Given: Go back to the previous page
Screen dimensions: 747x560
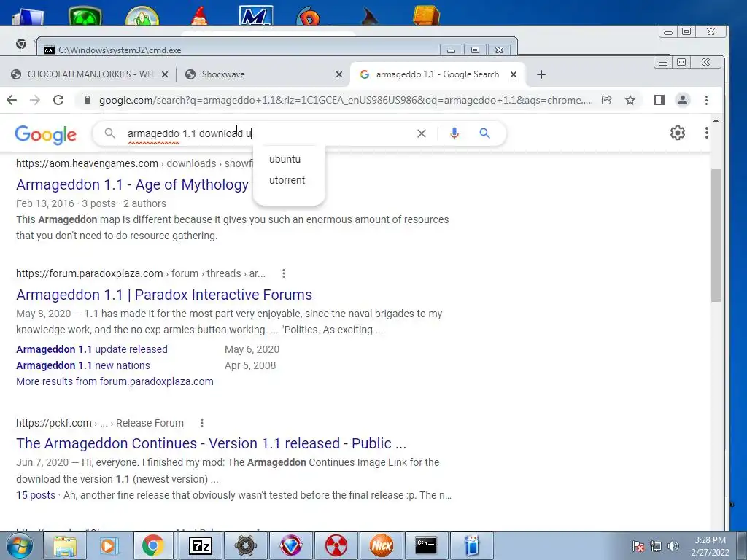Looking at the screenshot, I should point(12,100).
